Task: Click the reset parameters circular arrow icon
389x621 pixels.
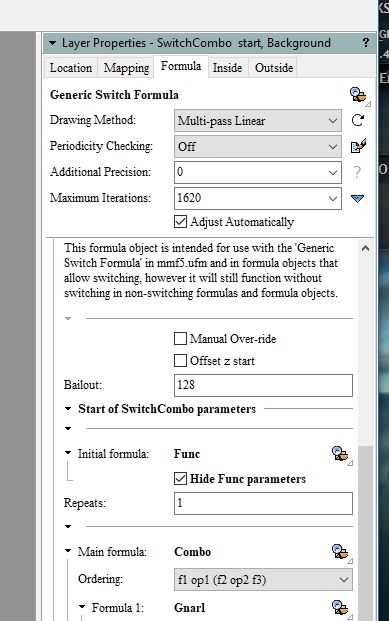Action: pos(358,120)
